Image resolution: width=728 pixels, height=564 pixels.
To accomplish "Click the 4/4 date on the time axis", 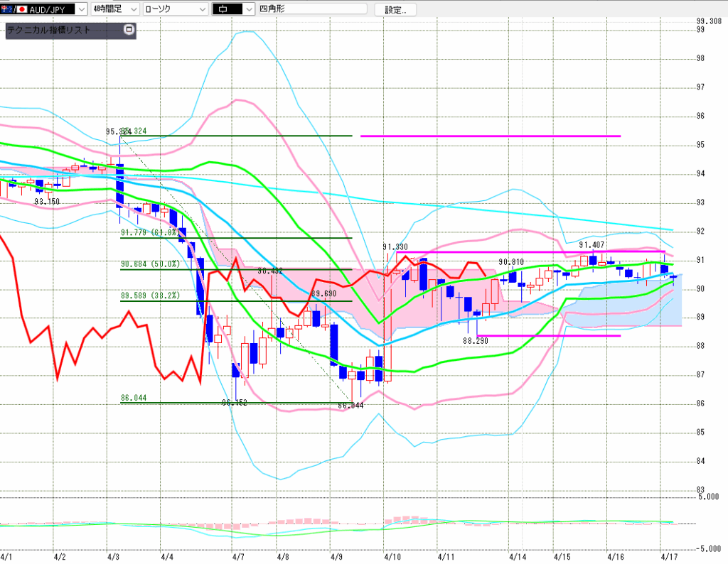I will 166,557.
